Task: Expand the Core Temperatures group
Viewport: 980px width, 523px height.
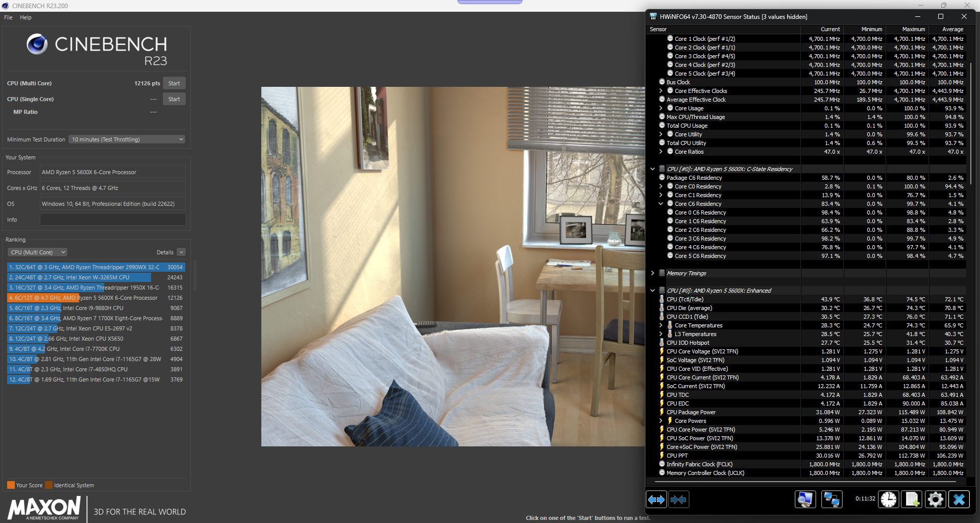Action: 661,325
